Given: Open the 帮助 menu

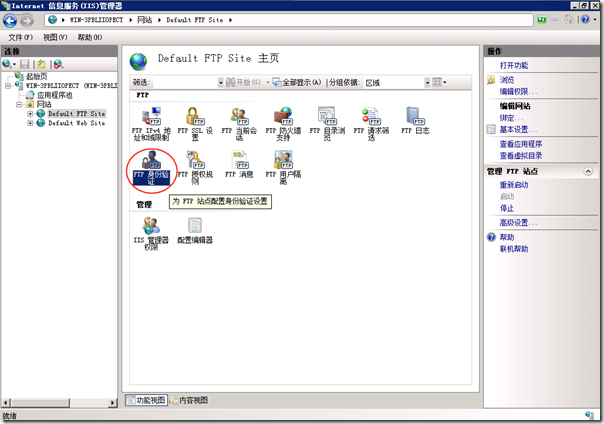Looking at the screenshot, I should pos(89,37).
